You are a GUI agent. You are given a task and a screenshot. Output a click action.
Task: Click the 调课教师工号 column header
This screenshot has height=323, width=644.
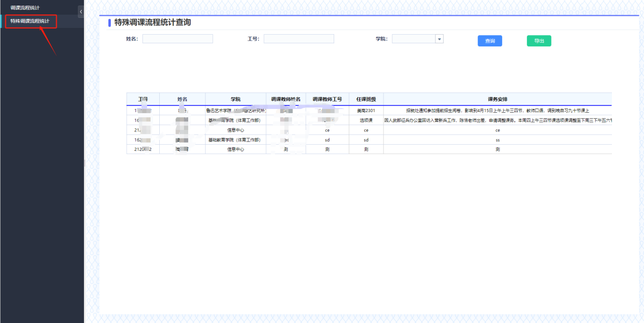(327, 99)
